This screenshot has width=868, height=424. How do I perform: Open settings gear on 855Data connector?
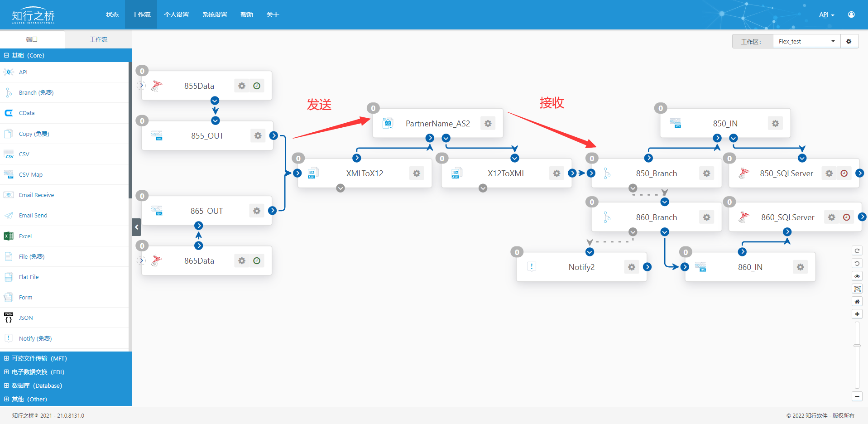242,86
